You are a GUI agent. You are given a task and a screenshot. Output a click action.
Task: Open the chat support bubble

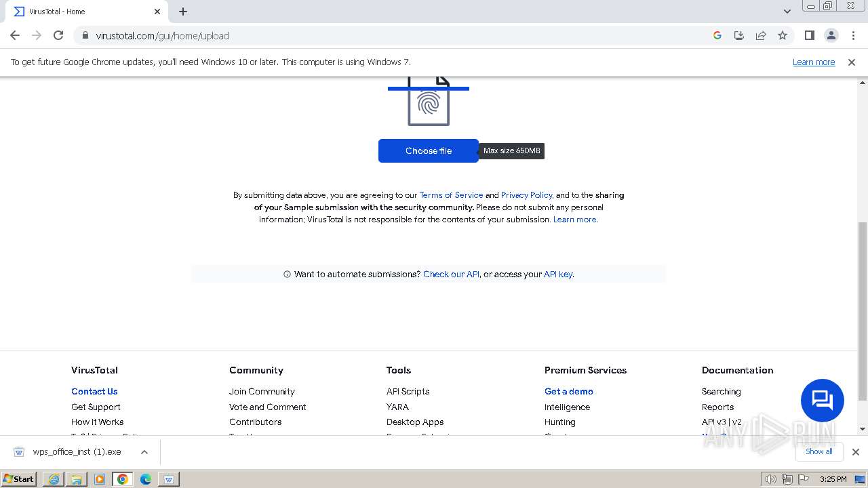[822, 401]
